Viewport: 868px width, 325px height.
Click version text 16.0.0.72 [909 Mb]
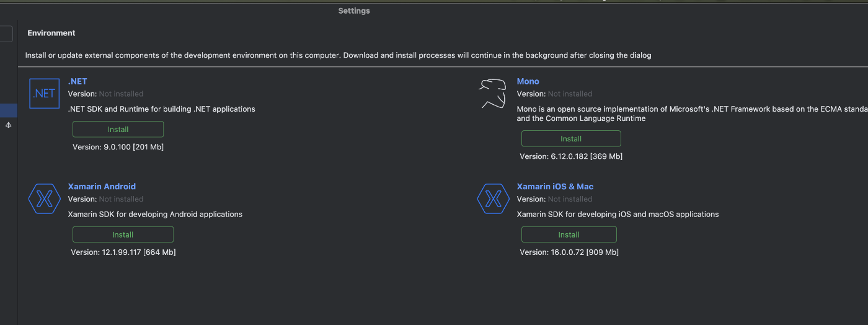pos(569,252)
